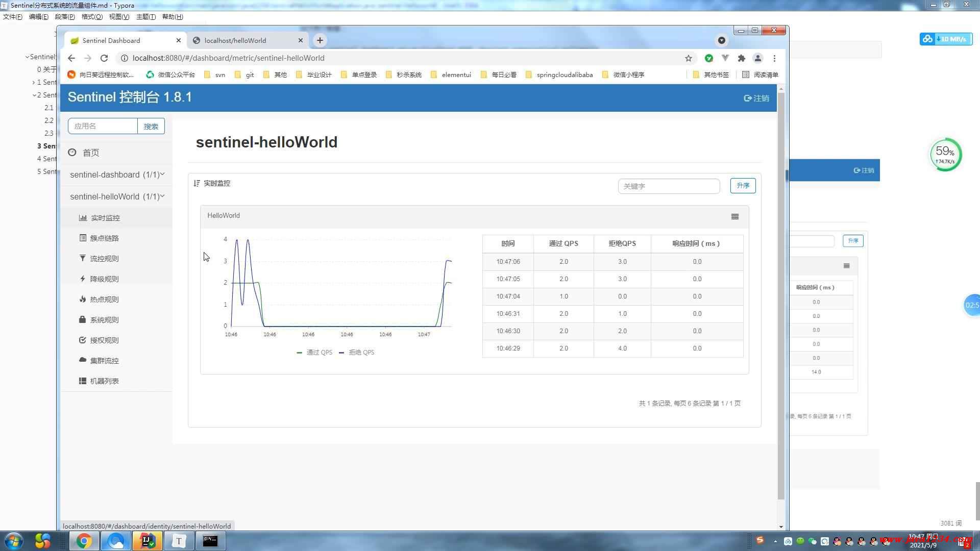This screenshot has width=980, height=551.
Task: Open the 毕业设计 bookmark folder
Action: (x=313, y=74)
